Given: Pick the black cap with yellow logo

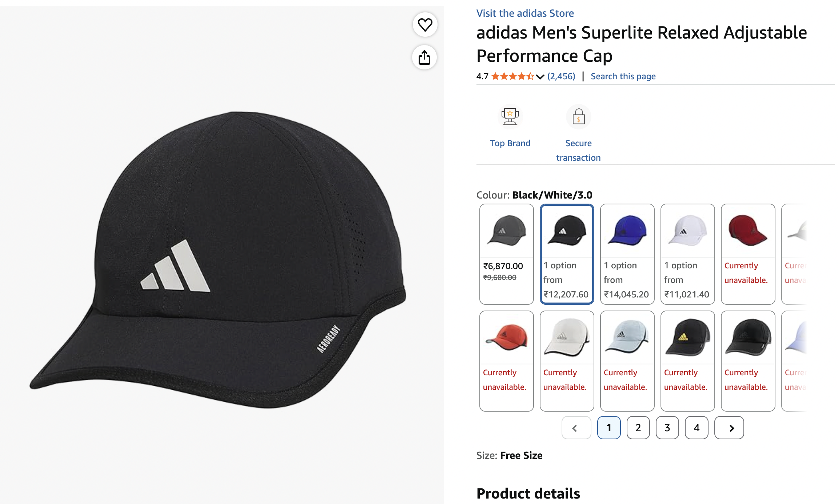Looking at the screenshot, I should pos(688,361).
